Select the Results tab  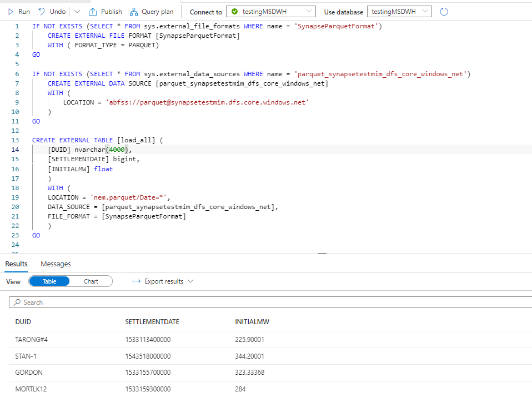(x=16, y=264)
